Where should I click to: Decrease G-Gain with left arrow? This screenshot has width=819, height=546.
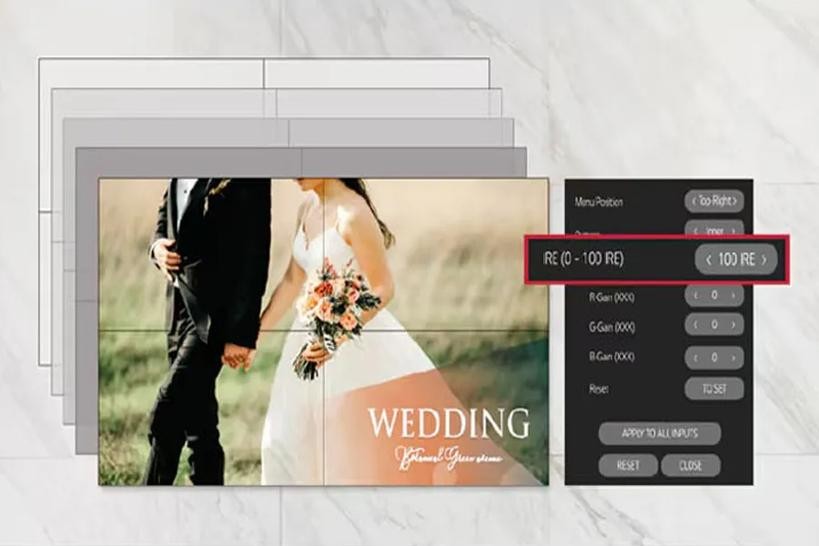point(695,325)
